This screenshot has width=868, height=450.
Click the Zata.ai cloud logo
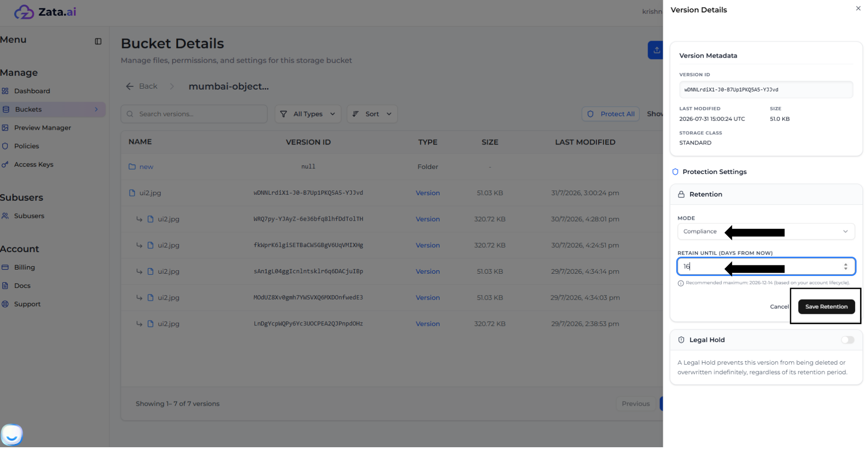[24, 12]
